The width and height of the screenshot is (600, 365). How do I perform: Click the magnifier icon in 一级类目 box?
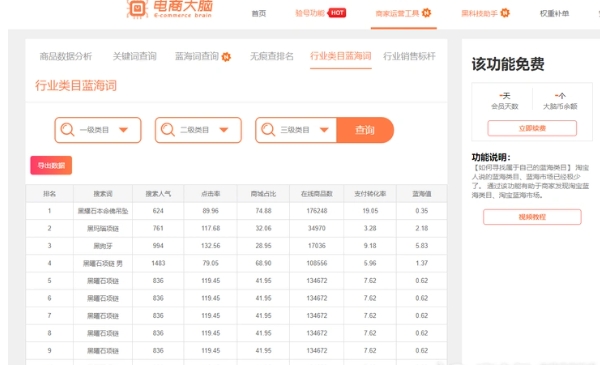67,129
